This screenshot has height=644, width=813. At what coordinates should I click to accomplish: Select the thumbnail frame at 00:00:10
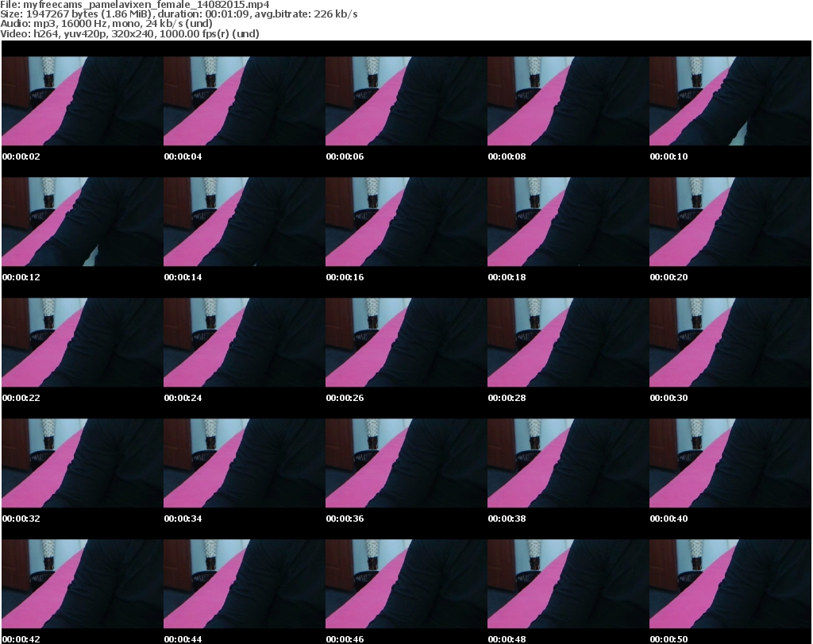(730, 101)
